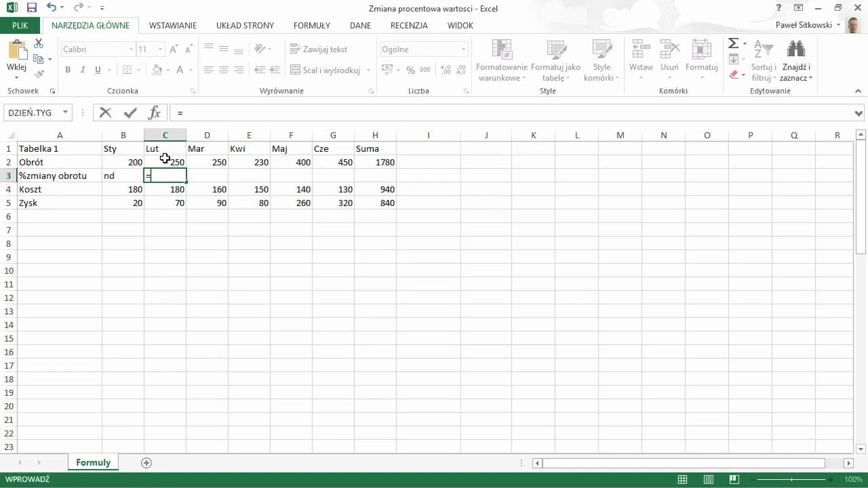Open the fill color bucket picker
The height and width of the screenshot is (488, 868).
157,70
